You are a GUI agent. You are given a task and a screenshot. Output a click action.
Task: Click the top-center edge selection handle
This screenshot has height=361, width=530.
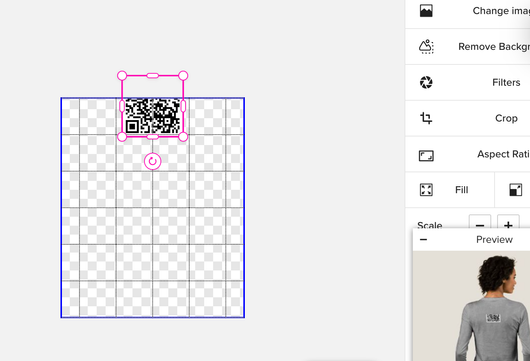pyautogui.click(x=152, y=76)
